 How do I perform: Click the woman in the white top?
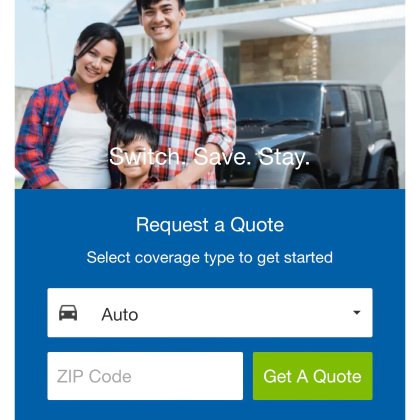click(72, 110)
